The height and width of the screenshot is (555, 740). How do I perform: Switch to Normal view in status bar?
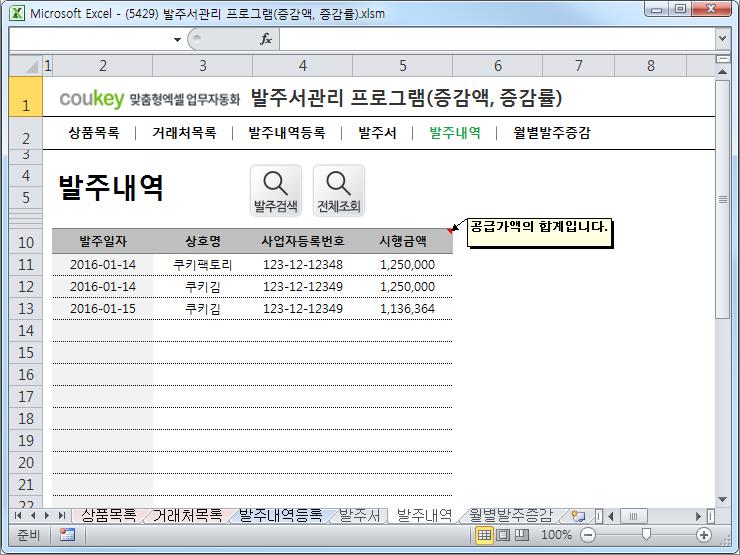[x=484, y=535]
